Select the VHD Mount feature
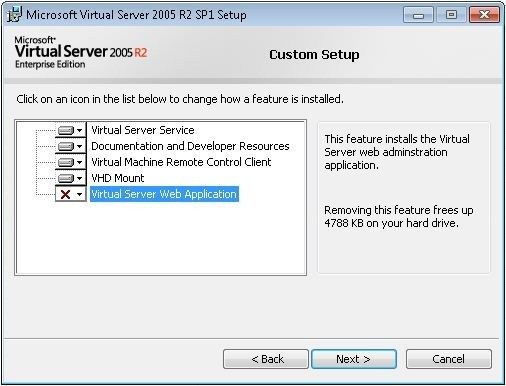This screenshot has width=506, height=386. pyautogui.click(x=118, y=178)
